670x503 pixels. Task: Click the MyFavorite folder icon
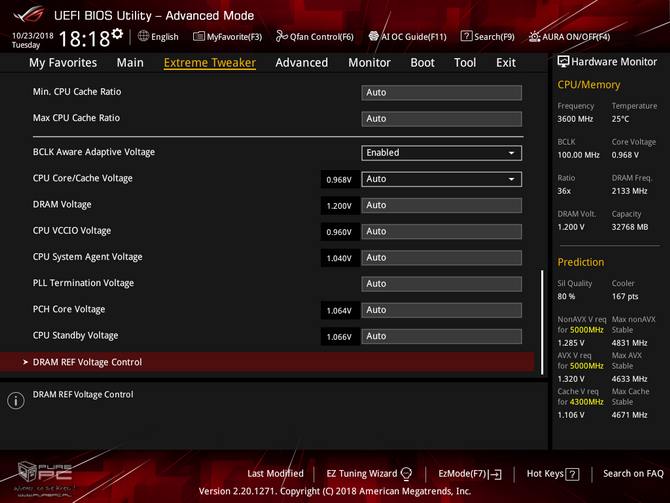pyautogui.click(x=199, y=36)
